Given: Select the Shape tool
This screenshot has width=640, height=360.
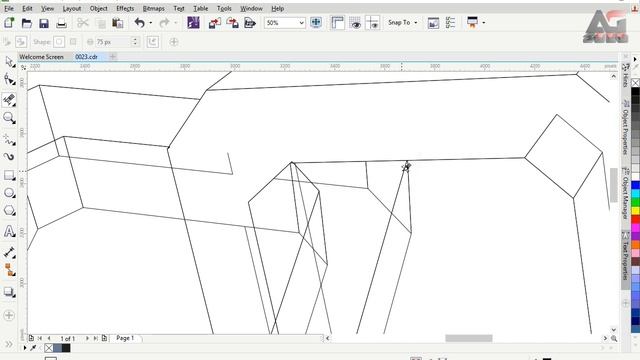Looking at the screenshot, I should (x=9, y=80).
